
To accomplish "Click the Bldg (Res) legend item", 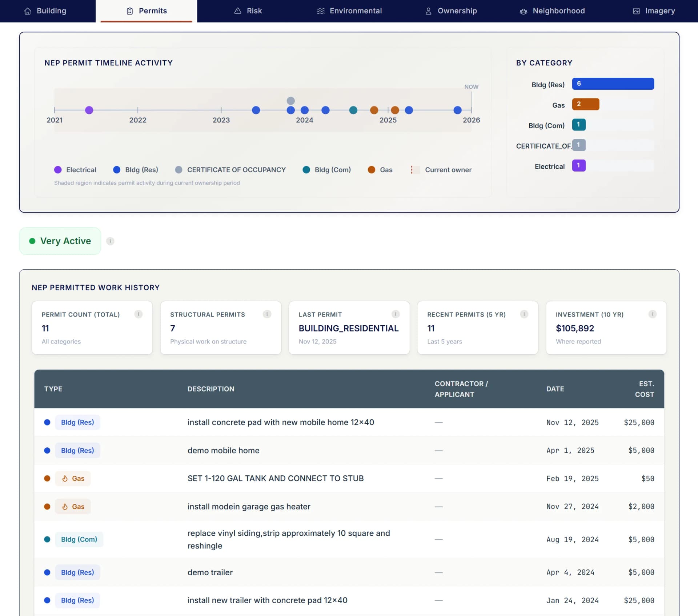I will pos(136,170).
